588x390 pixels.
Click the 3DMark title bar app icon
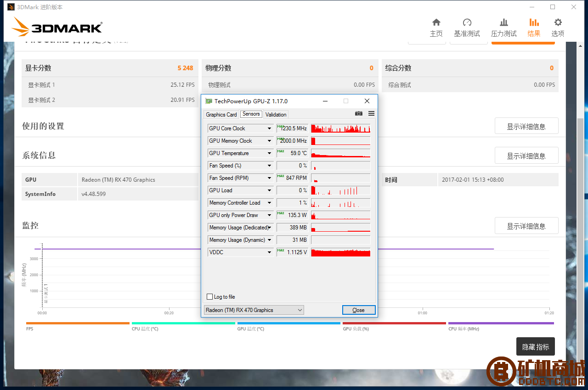(11, 7)
